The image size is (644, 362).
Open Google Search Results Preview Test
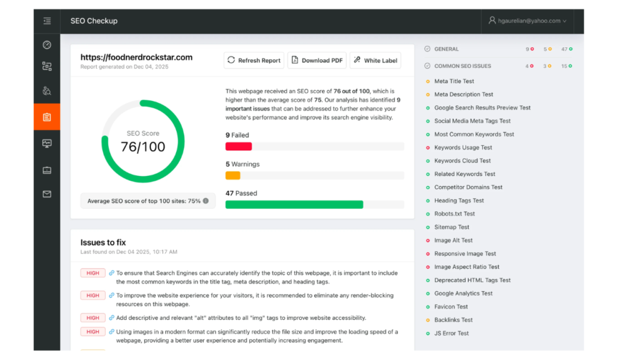pos(482,107)
